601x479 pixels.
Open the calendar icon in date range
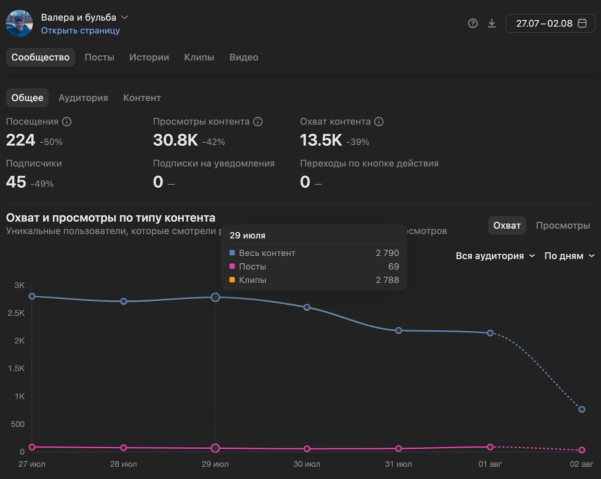tap(582, 23)
